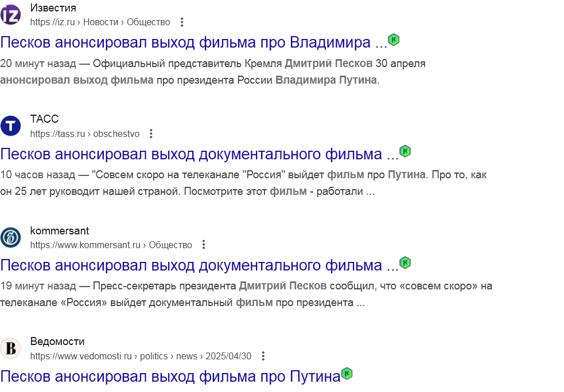Click the vedomosti.ru politics news breadcrumb URL
This screenshot has height=392, width=564.
[x=141, y=356]
